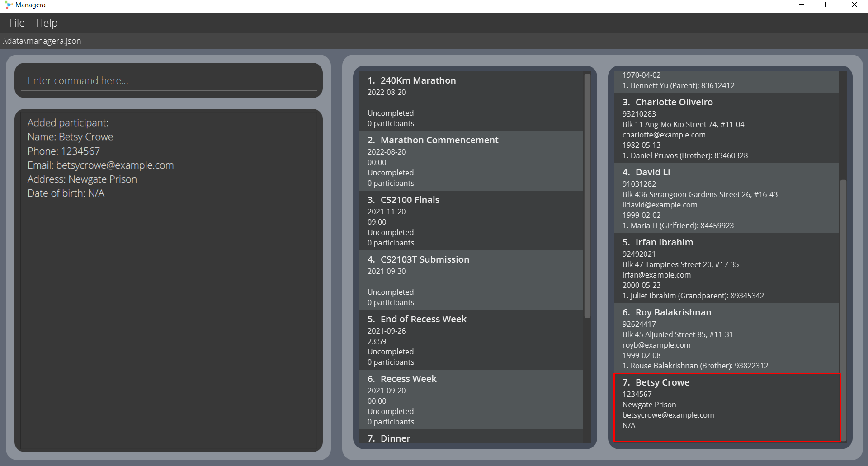Click next-of-kin Bennett Yu (Parent)
868x466 pixels.
tap(678, 85)
